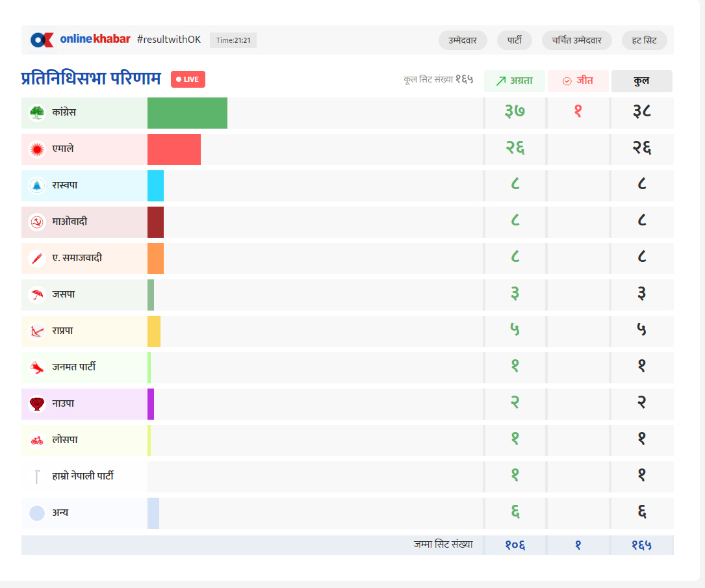Click the नाउपा party symbol icon
Screen dimensions: 705x588
point(37,403)
